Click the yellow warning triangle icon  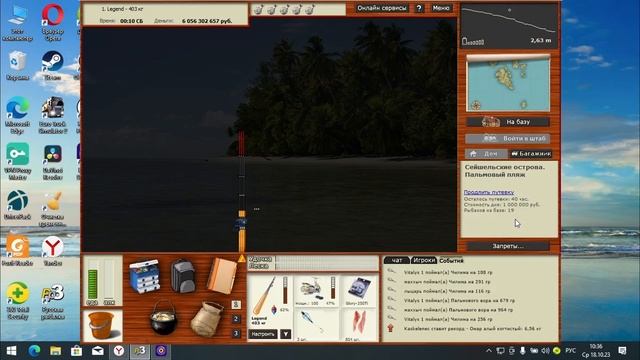(242, 258)
